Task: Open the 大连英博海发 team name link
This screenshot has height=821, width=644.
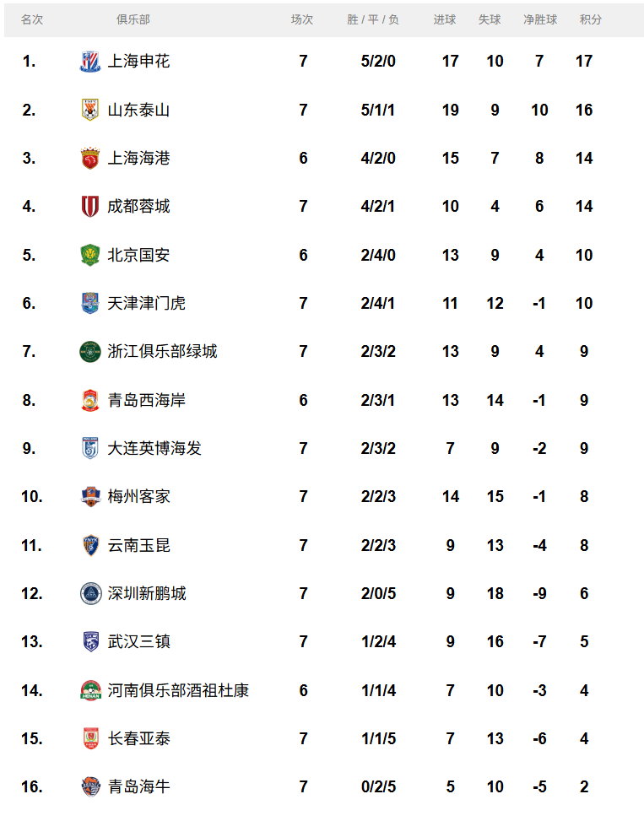Action: click(154, 449)
